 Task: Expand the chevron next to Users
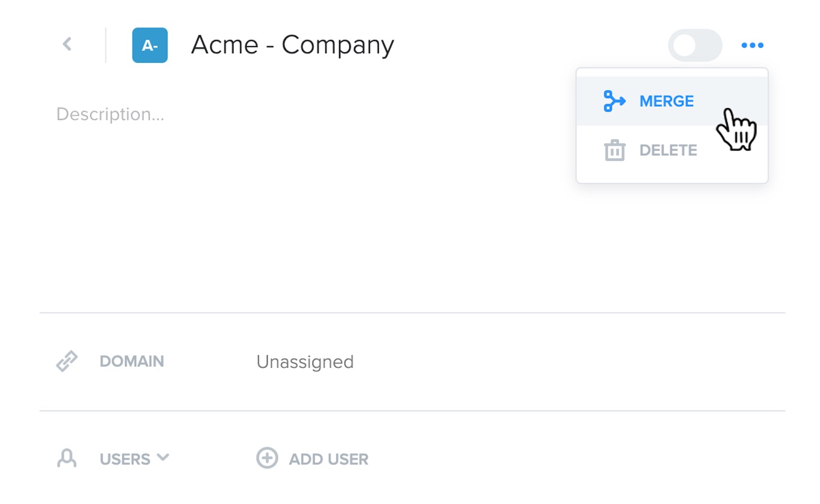(163, 458)
